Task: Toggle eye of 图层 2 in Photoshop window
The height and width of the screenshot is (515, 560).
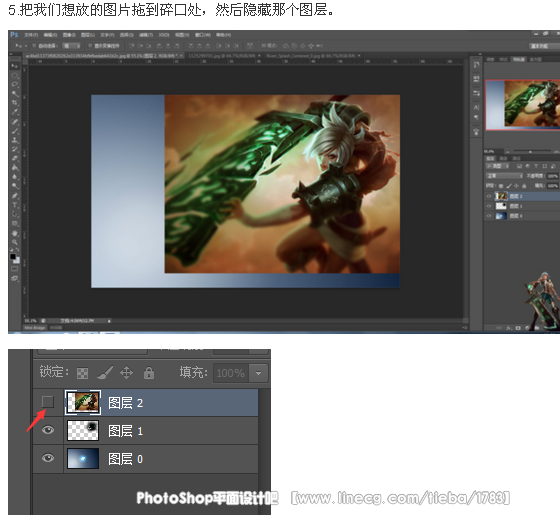Action: pos(489,196)
